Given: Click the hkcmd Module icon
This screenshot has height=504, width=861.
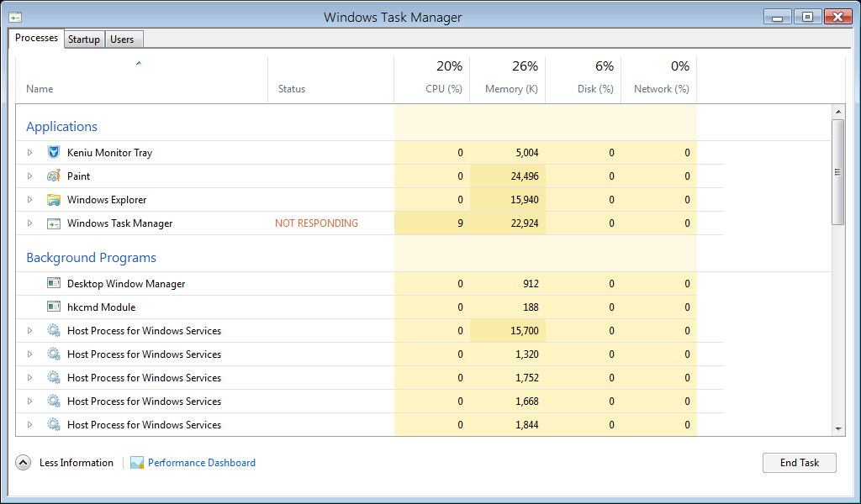Looking at the screenshot, I should coord(53,307).
